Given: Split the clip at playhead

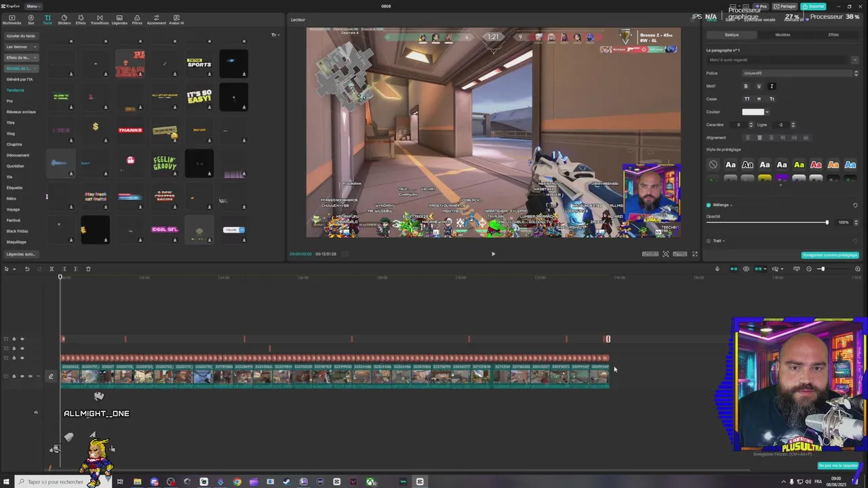Looking at the screenshot, I should pos(52,269).
